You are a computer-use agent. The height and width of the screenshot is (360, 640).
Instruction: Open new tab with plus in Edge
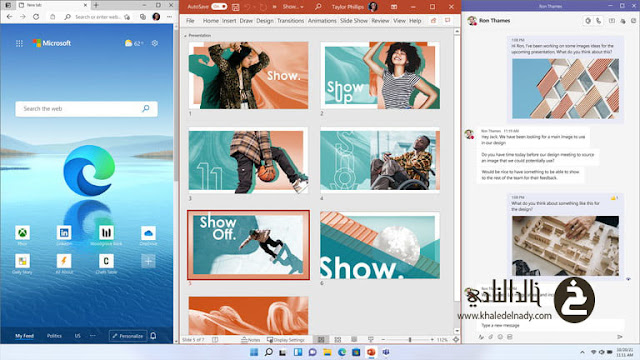coord(96,5)
